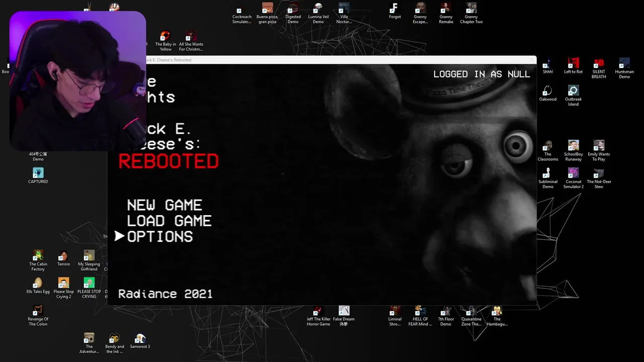This screenshot has height=362, width=644.
Task: Open Emily Wants To Play icon
Action: coord(599,151)
